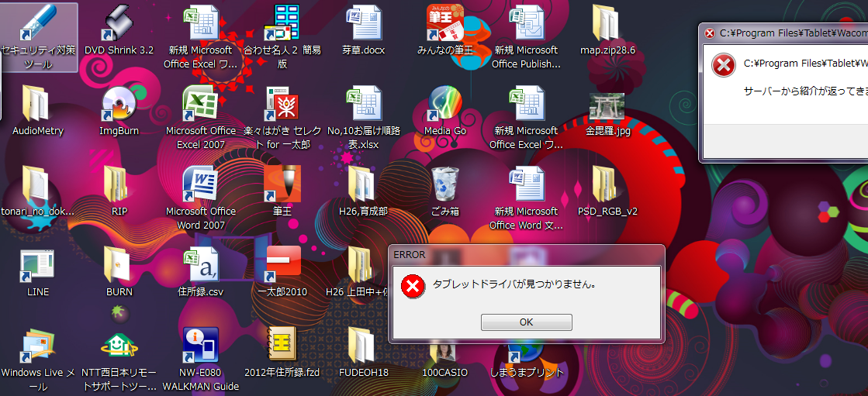The image size is (868, 396).
Task: Open the FUDEOH18 folder
Action: pyautogui.click(x=364, y=353)
